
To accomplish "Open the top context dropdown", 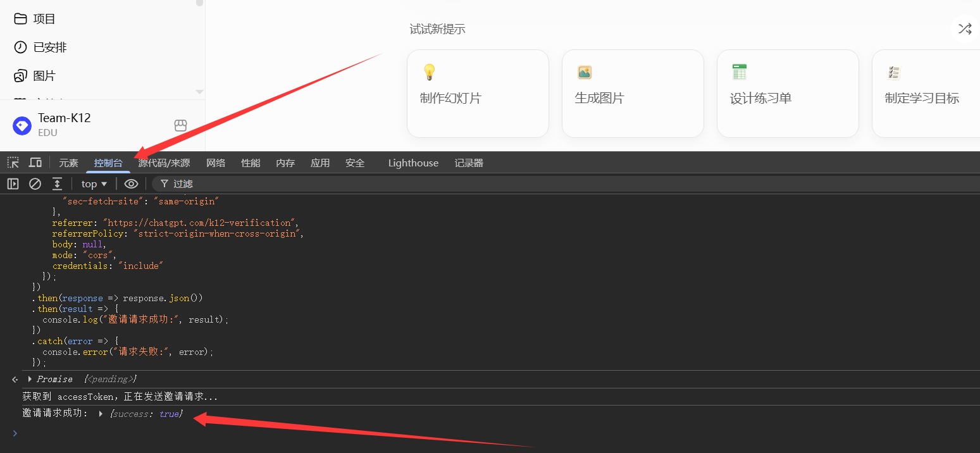I will pyautogui.click(x=95, y=184).
